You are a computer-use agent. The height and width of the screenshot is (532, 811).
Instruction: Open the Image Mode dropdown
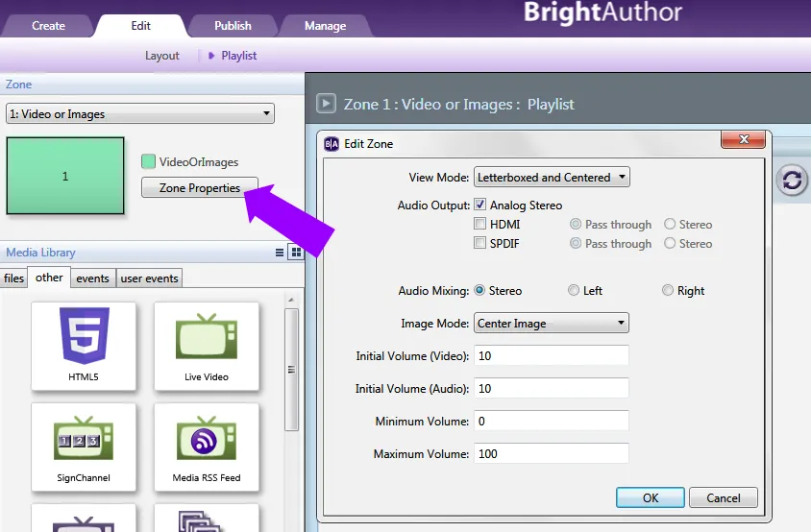pyautogui.click(x=552, y=323)
